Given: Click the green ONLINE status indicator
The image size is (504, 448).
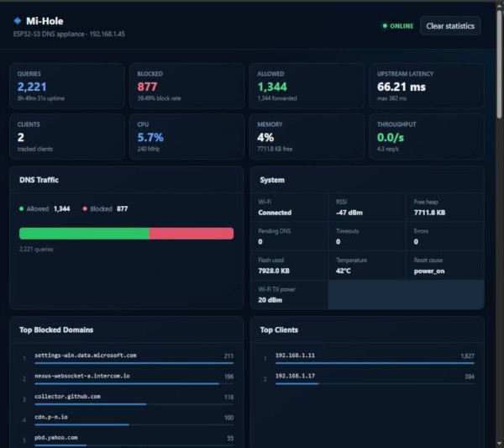Looking at the screenshot, I should pyautogui.click(x=398, y=26).
